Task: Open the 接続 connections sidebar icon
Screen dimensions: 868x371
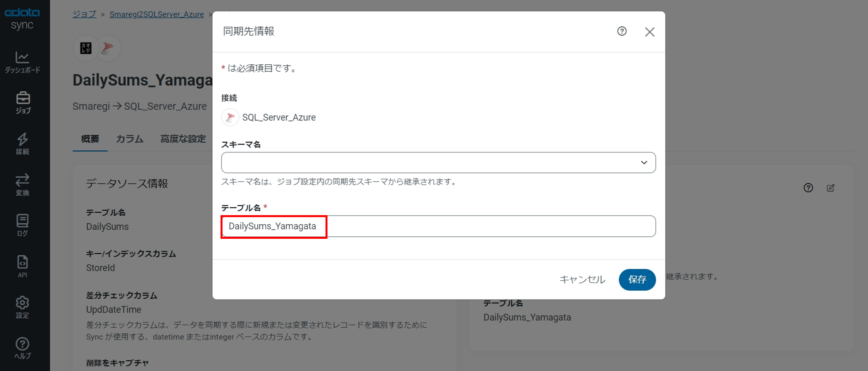Action: [22, 144]
